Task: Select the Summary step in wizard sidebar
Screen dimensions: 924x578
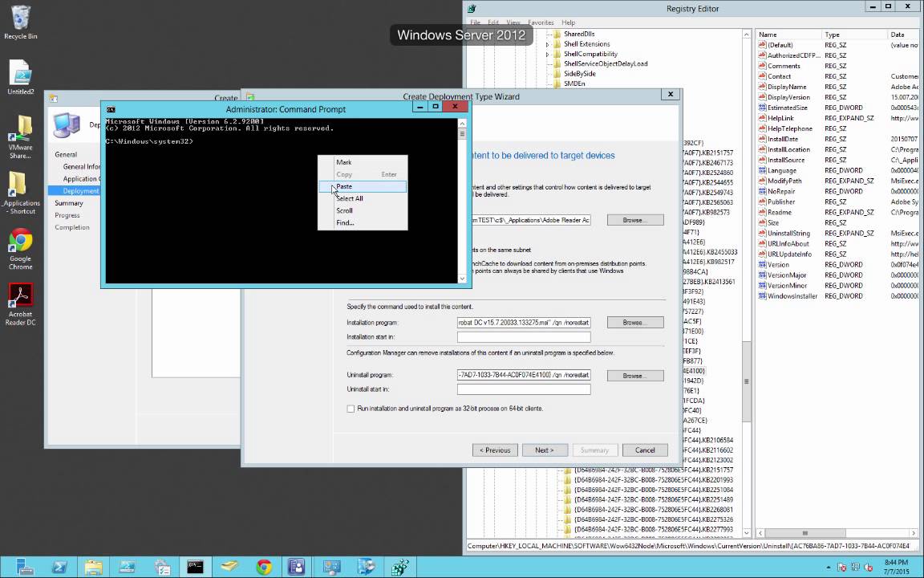Action: tap(69, 203)
